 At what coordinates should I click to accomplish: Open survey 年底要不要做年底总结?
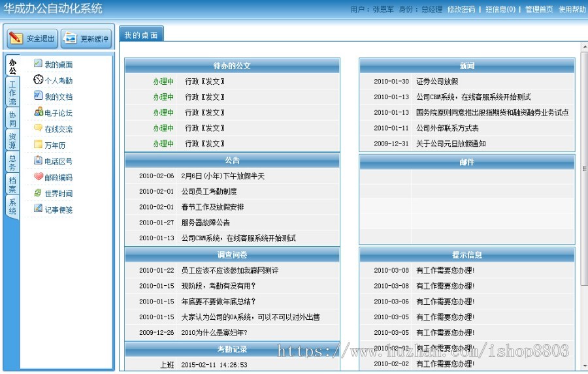click(x=218, y=302)
